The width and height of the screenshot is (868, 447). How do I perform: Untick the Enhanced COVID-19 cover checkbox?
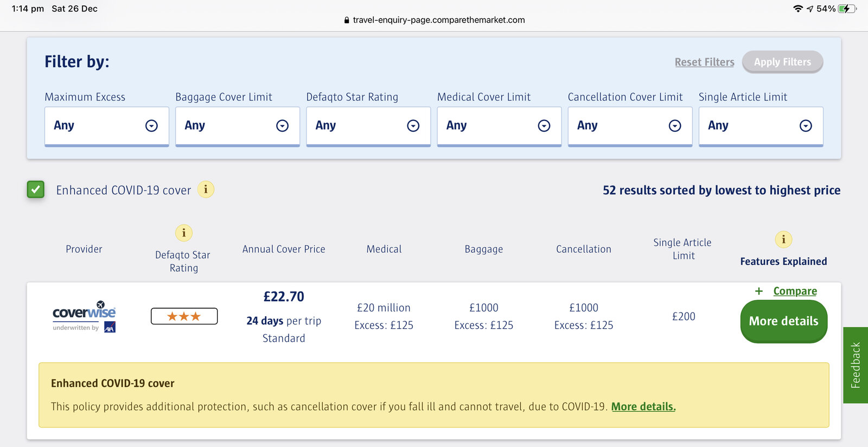pyautogui.click(x=36, y=190)
